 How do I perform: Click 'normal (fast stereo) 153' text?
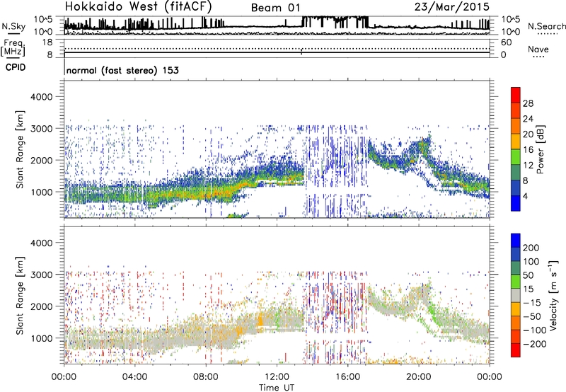point(122,70)
